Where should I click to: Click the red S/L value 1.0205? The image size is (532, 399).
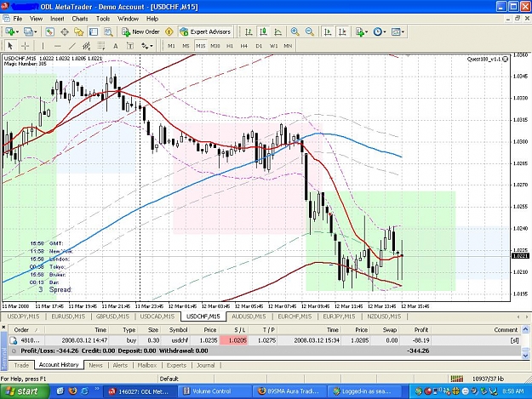click(x=234, y=340)
